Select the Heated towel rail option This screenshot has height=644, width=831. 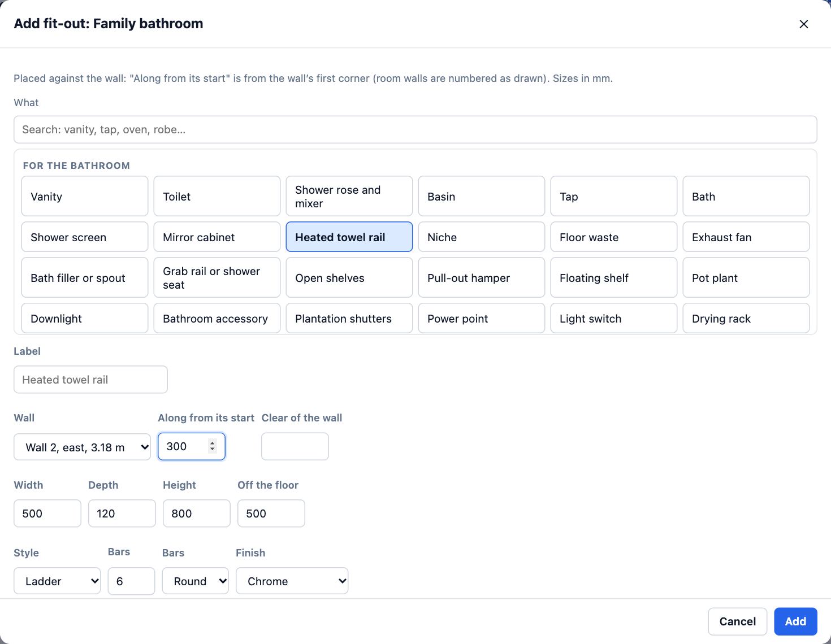coord(349,237)
